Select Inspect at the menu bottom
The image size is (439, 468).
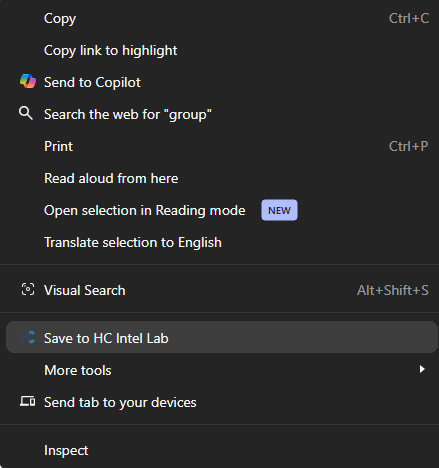coord(219,450)
